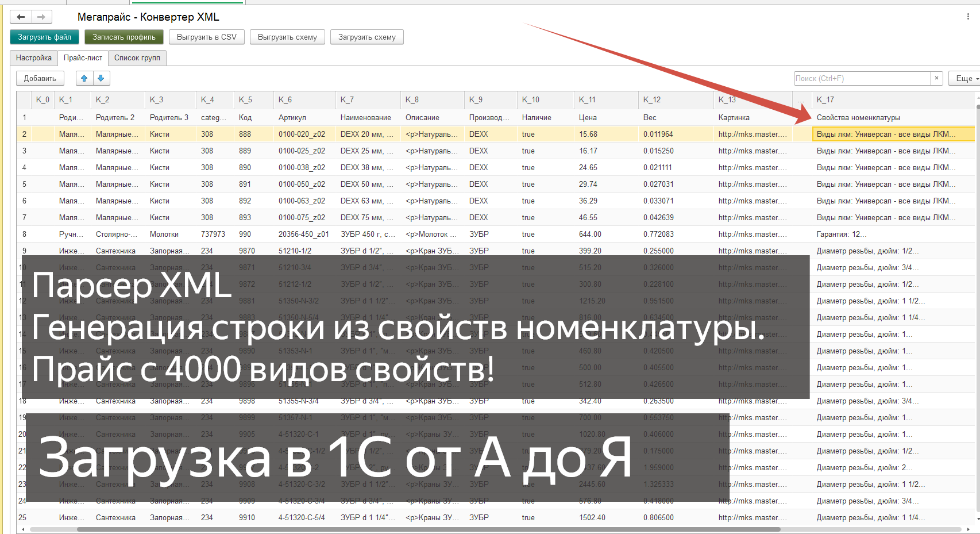Select the price cell 29.74

pos(607,184)
